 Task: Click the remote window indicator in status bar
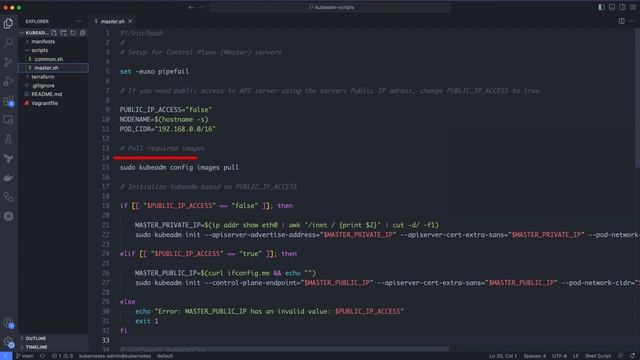click(x=6, y=356)
